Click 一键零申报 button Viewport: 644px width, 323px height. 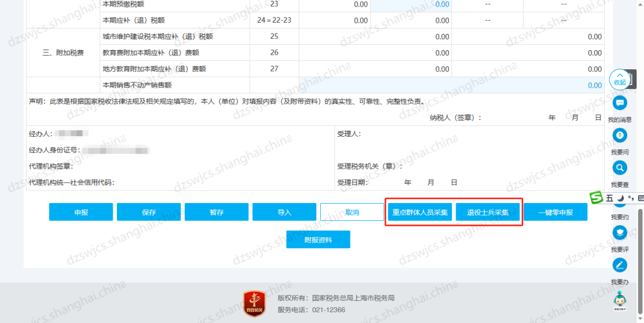tap(555, 212)
